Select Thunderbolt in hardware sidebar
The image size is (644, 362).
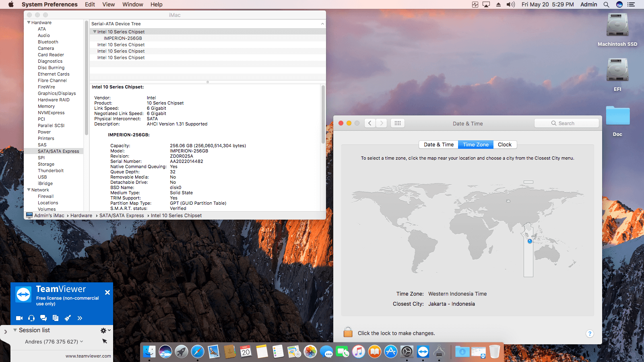click(51, 171)
